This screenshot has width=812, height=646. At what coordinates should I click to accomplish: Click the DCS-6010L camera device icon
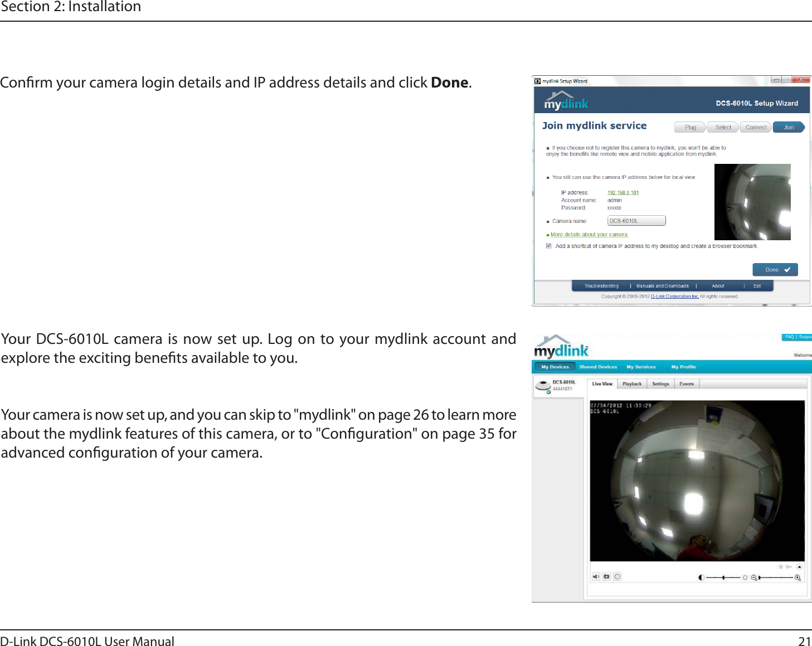coord(543,386)
